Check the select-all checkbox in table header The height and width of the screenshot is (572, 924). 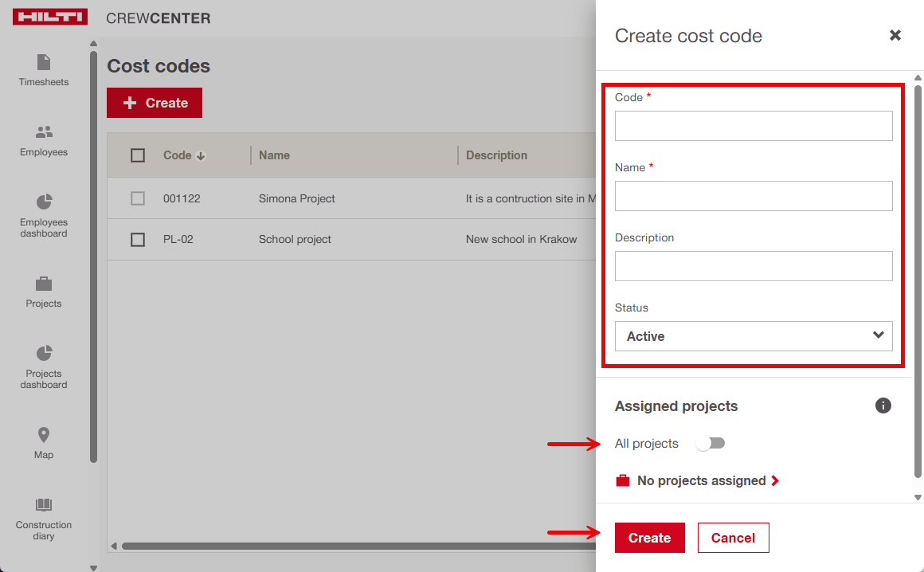[x=138, y=155]
